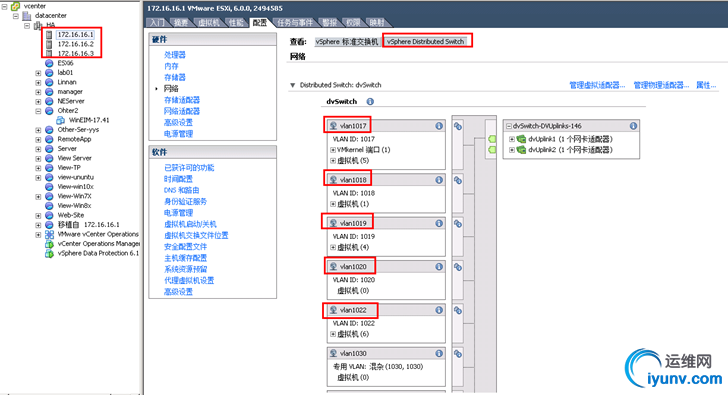The image size is (728, 395).
Task: Select the vlan1020 port group header
Action: [x=385, y=266]
